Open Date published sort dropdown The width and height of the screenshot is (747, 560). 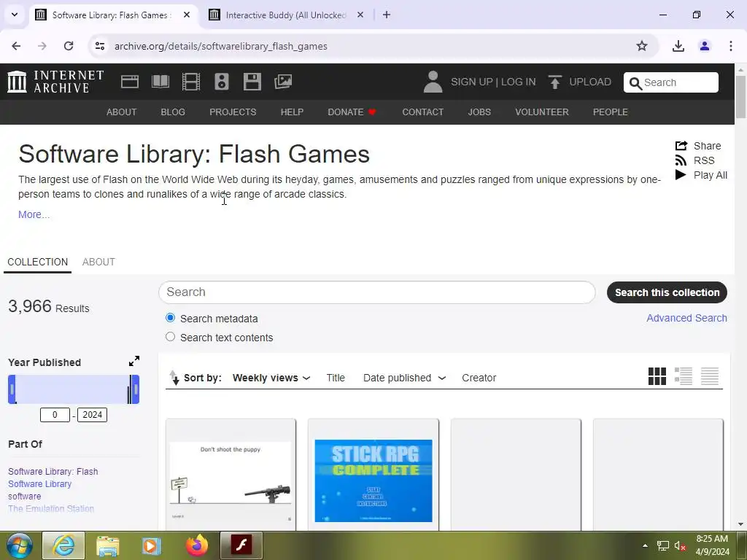tap(404, 378)
